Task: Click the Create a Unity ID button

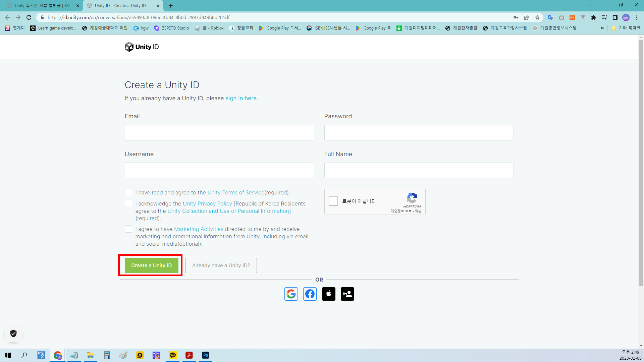Action: point(152,265)
